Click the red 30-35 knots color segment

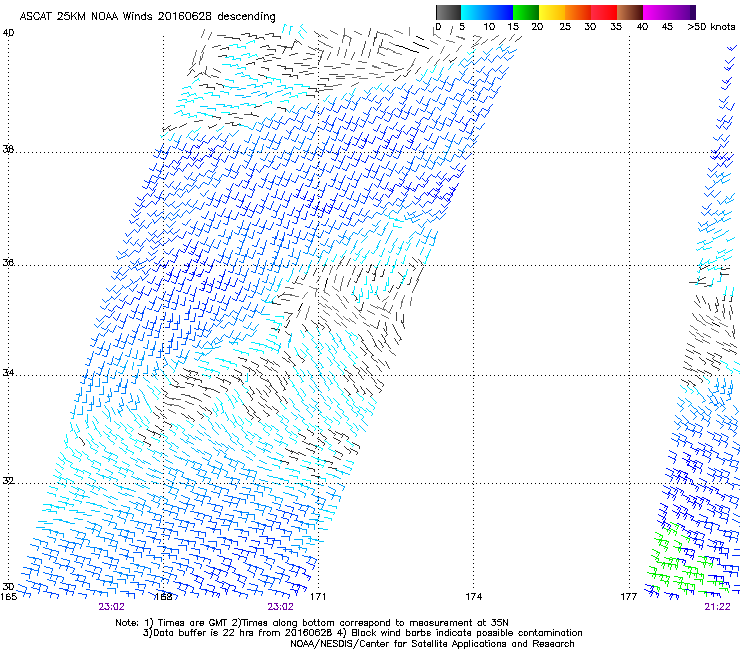pyautogui.click(x=604, y=12)
